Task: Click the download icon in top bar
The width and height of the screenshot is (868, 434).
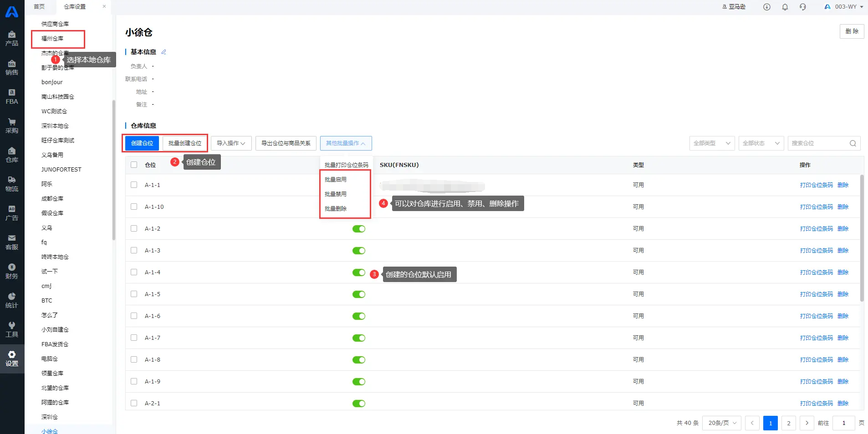Action: click(x=767, y=7)
